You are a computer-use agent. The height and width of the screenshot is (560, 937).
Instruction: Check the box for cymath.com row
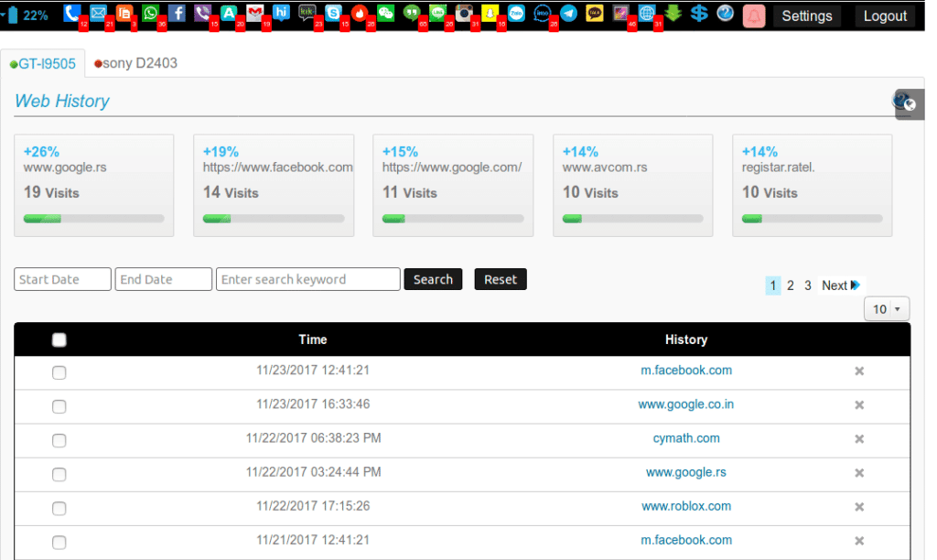[59, 440]
